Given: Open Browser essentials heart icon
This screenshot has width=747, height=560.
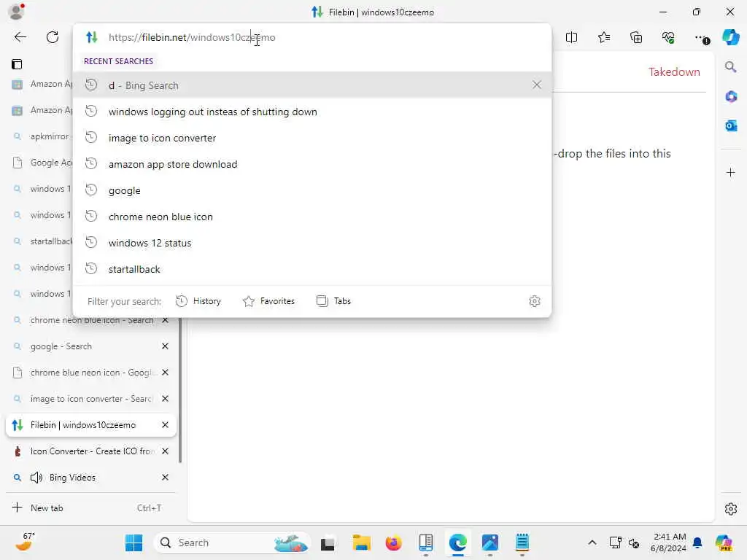Looking at the screenshot, I should pos(668,37).
